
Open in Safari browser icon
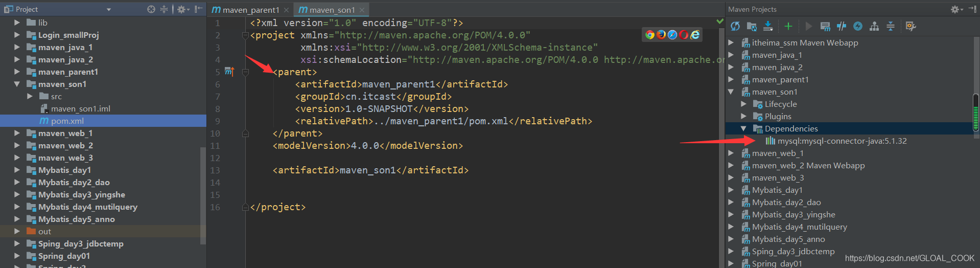672,35
